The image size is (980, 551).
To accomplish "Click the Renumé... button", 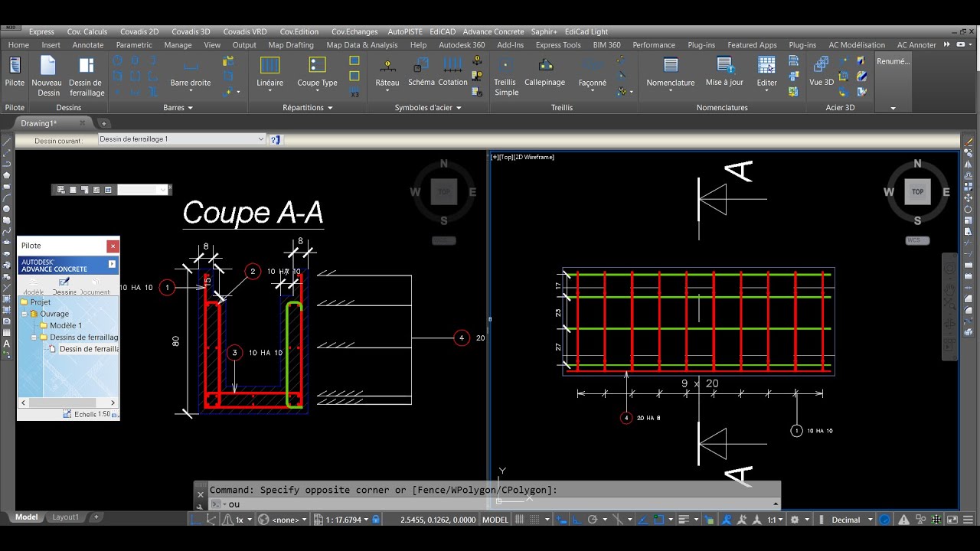I will point(893,61).
